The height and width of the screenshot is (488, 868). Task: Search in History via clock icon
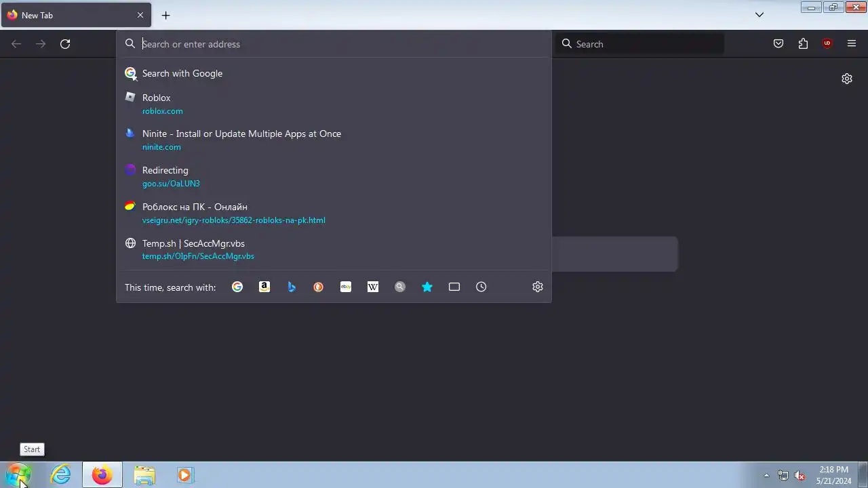481,287
